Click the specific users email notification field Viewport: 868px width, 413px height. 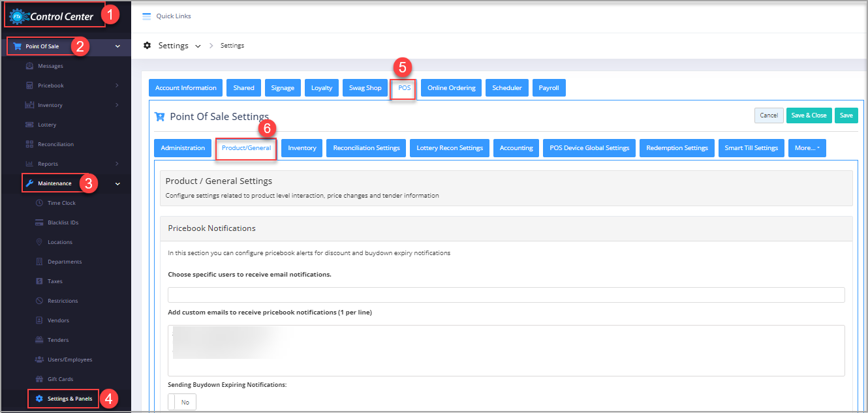(506, 295)
